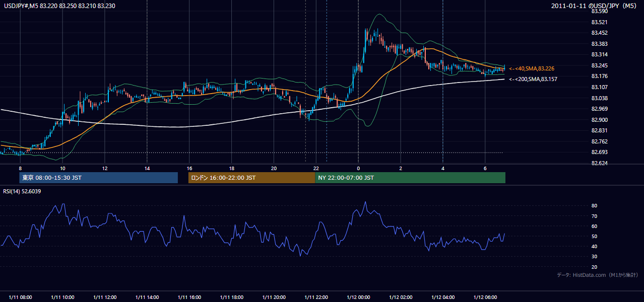
Task: Click price axis value 83.245
Action: point(599,65)
